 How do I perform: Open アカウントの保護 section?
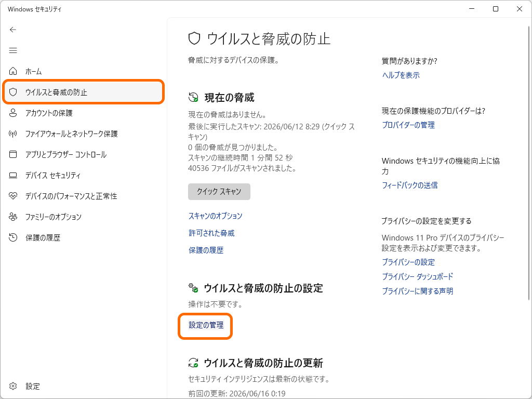tap(83, 113)
